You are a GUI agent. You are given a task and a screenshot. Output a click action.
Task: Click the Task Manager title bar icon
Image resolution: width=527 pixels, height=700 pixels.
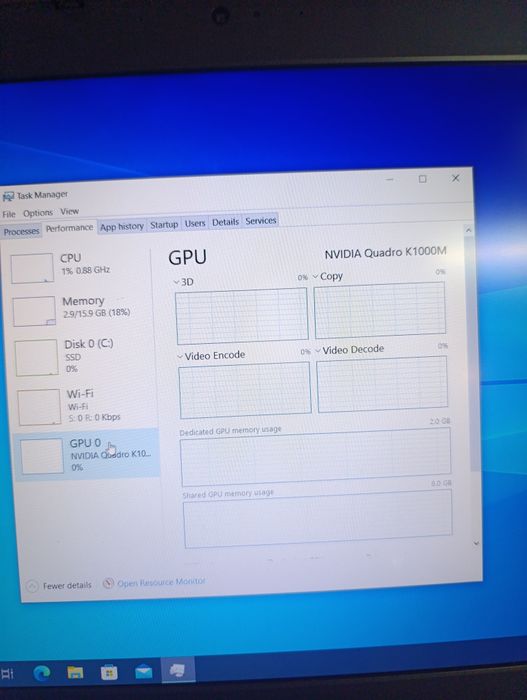tap(8, 196)
